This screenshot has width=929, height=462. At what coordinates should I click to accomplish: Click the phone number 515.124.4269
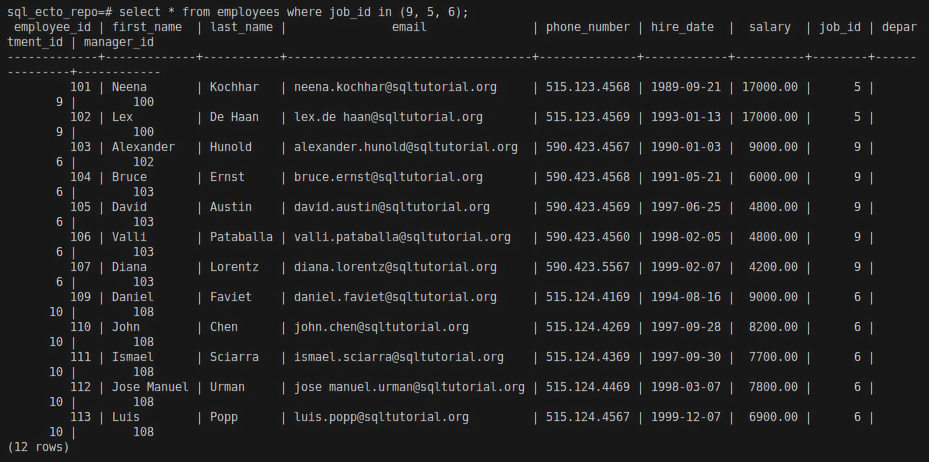point(588,327)
